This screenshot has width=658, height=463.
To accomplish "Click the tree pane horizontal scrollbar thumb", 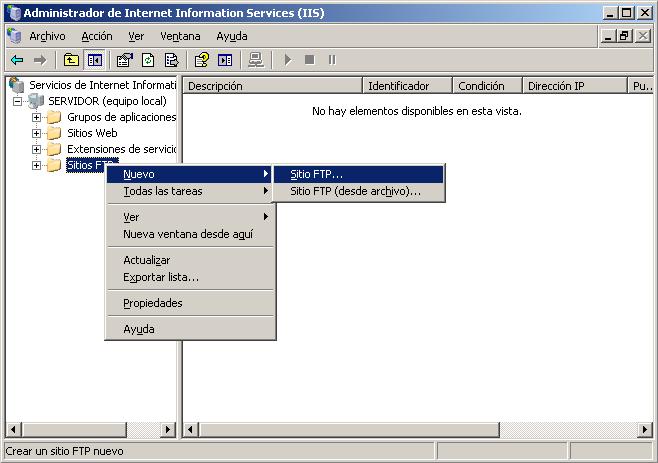I will pyautogui.click(x=74, y=429).
